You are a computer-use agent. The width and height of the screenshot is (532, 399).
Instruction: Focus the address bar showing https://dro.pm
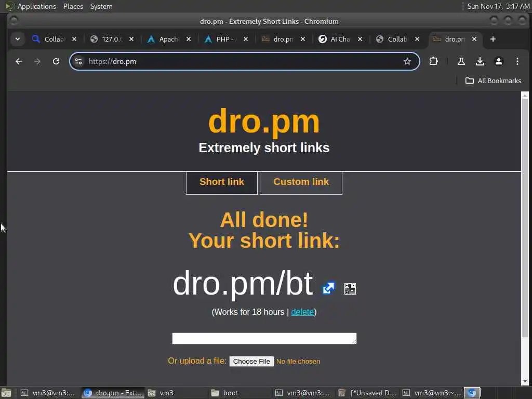pyautogui.click(x=244, y=61)
